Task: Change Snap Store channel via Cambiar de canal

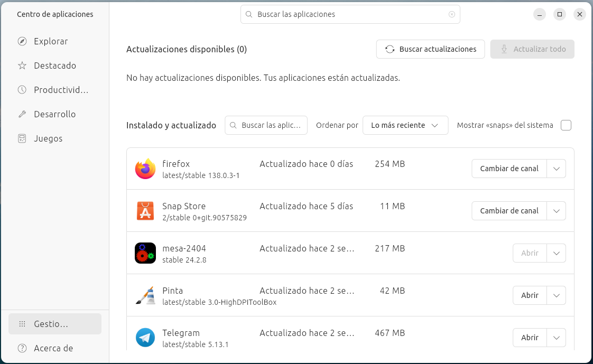Action: 508,211
